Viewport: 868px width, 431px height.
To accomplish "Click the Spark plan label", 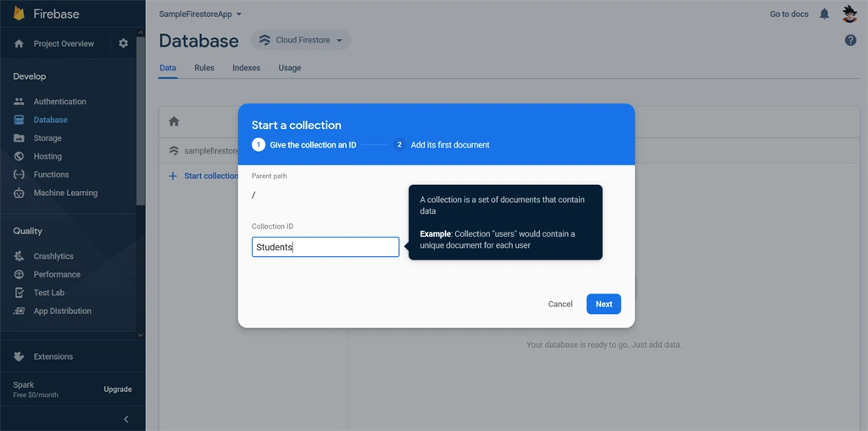I will tap(24, 384).
